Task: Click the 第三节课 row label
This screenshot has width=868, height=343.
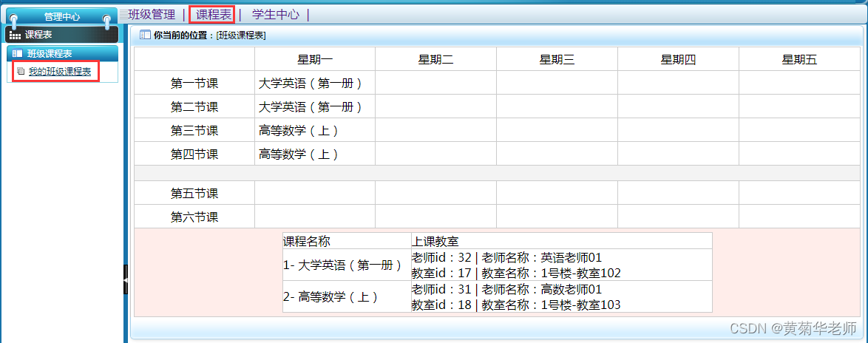Action: pos(194,131)
